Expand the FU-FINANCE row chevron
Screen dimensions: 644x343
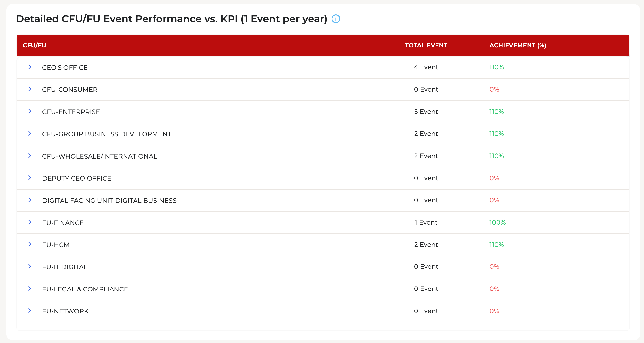tap(30, 222)
